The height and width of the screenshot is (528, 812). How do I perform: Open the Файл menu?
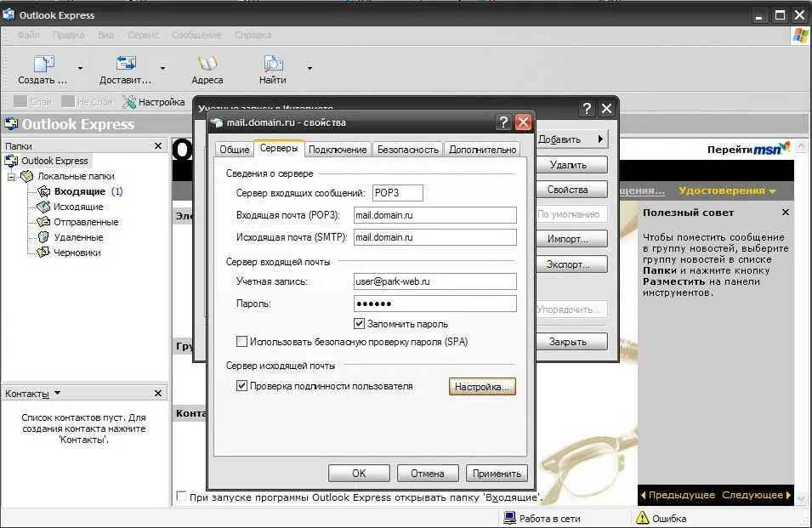click(x=28, y=35)
